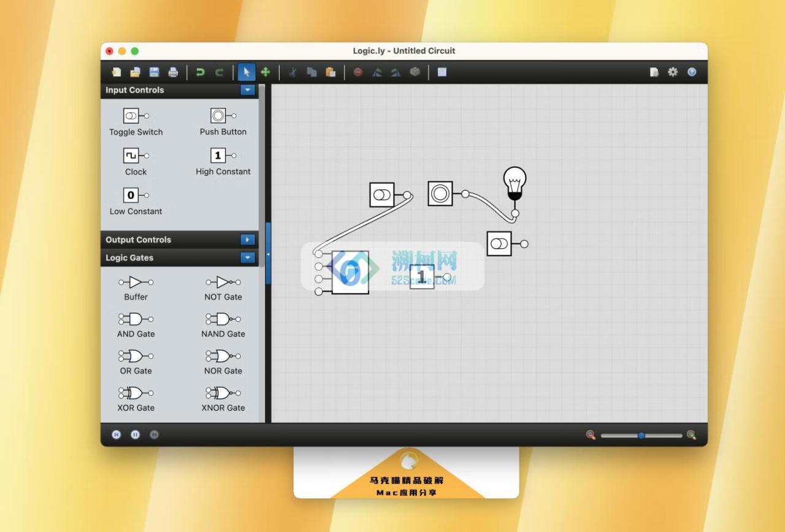
Task: Delete selection with red circle icon
Action: coord(358,72)
